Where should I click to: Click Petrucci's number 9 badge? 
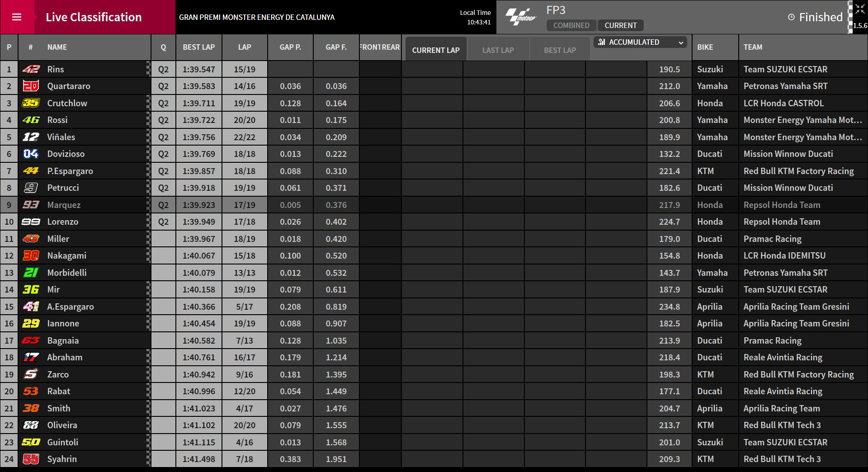(x=31, y=188)
